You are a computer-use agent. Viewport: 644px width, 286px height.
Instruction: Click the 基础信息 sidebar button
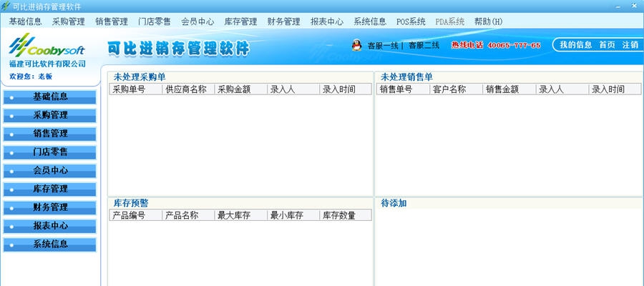coord(49,97)
